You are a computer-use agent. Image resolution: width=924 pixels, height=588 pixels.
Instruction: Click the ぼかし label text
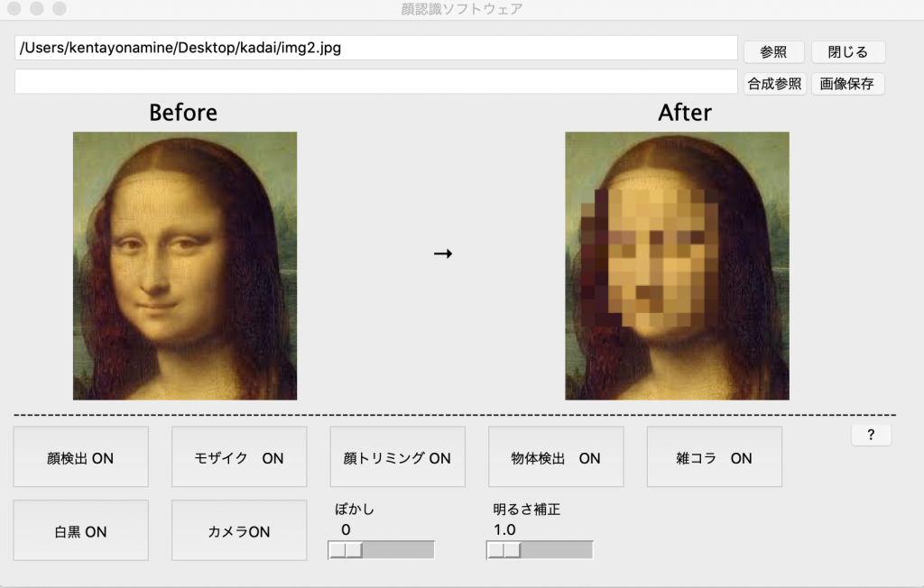click(354, 509)
